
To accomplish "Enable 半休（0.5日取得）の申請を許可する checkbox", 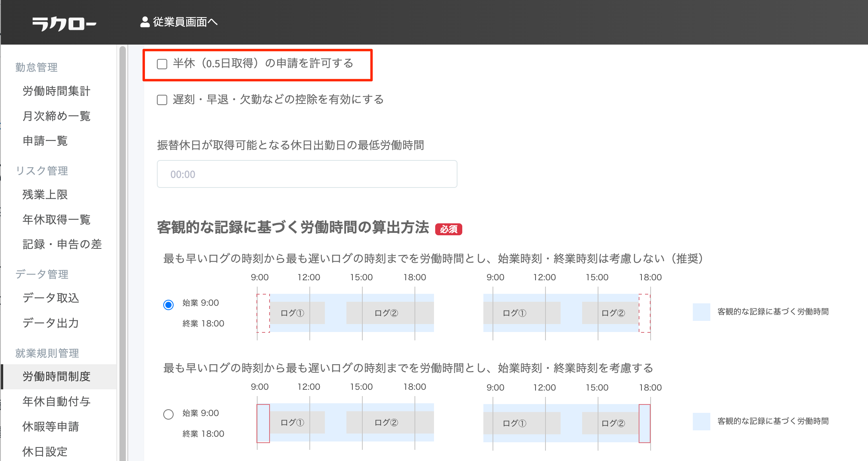I will pos(162,64).
